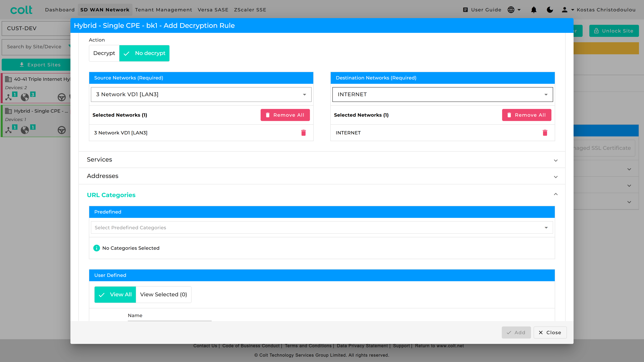Select the 40-41 Triple Internet site name
Screen dimensions: 644x362
[x=42, y=79]
